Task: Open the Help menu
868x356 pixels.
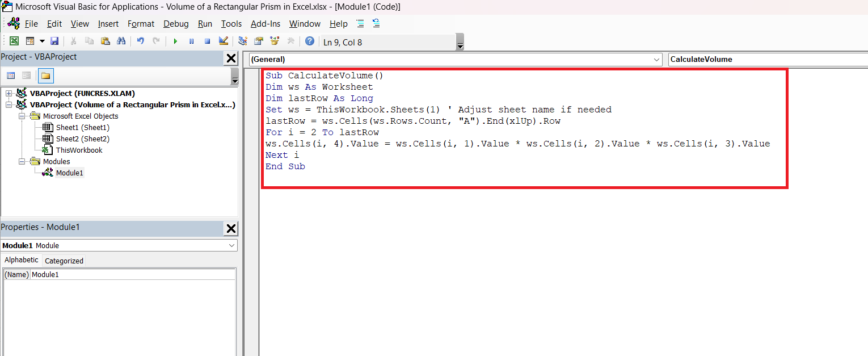Action: point(339,24)
